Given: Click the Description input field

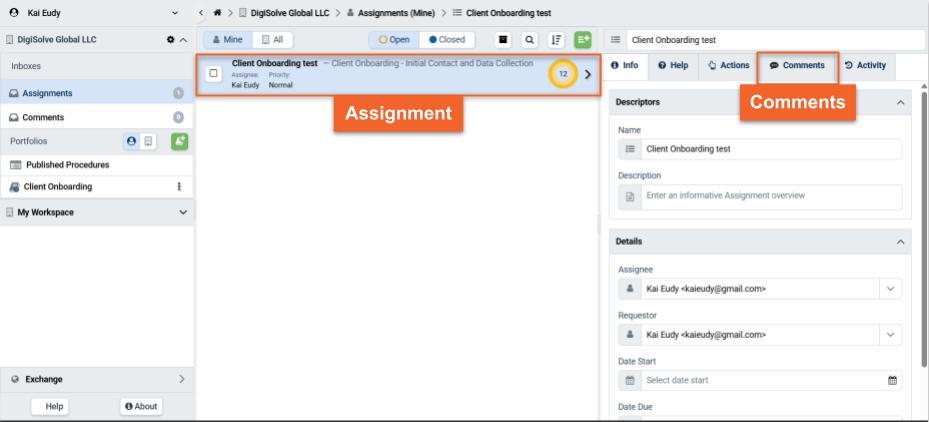Looking at the screenshot, I should click(771, 196).
